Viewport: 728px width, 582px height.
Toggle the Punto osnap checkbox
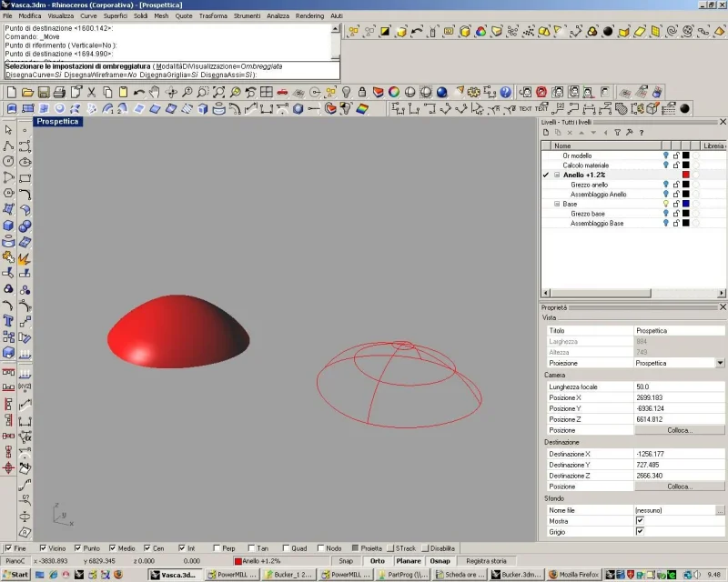(x=77, y=548)
